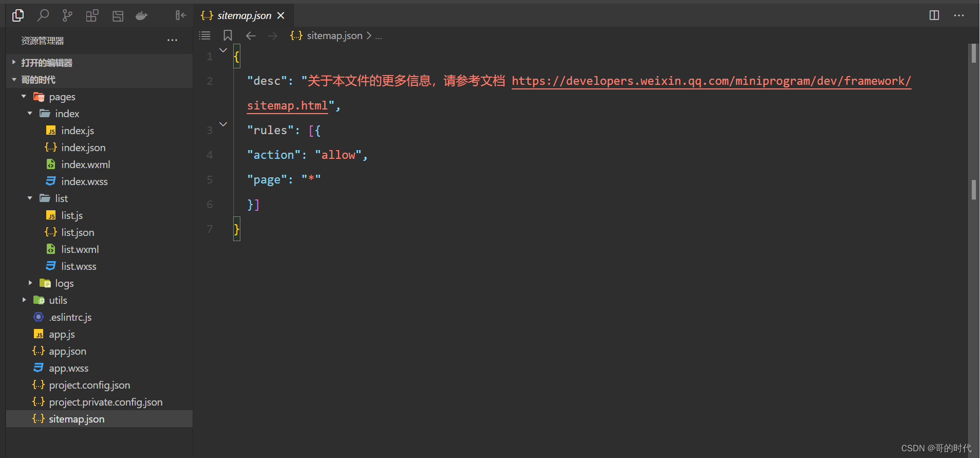The image size is (980, 458).
Task: Open the developers.weixin.qq.com documentation link
Action: (x=711, y=81)
